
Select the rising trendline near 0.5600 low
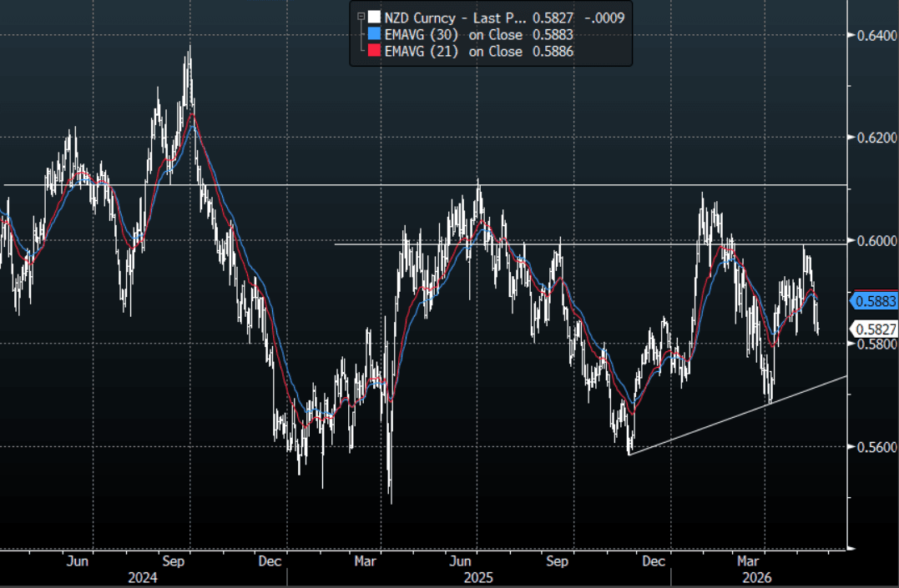pos(738,415)
